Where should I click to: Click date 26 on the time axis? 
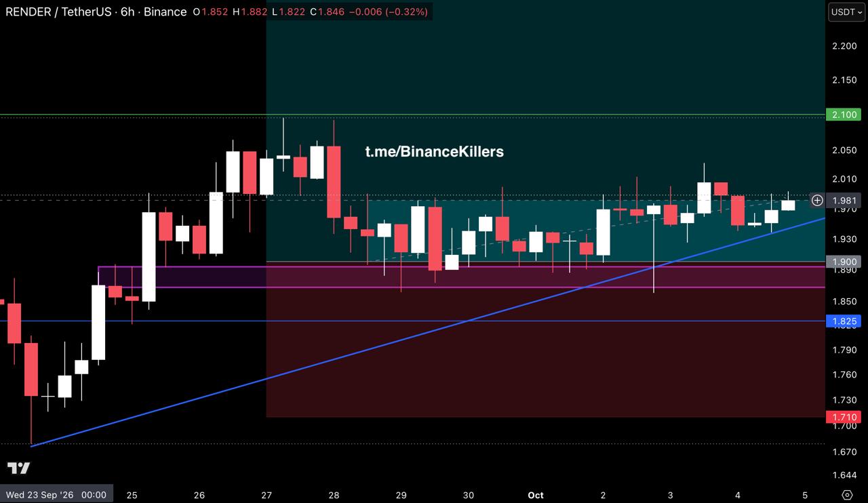tap(199, 495)
